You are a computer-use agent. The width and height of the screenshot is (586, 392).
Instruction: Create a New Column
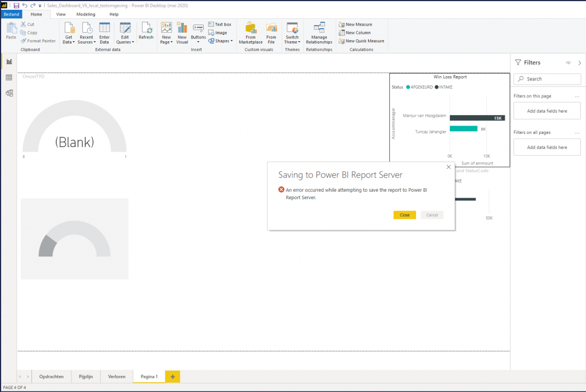(355, 33)
